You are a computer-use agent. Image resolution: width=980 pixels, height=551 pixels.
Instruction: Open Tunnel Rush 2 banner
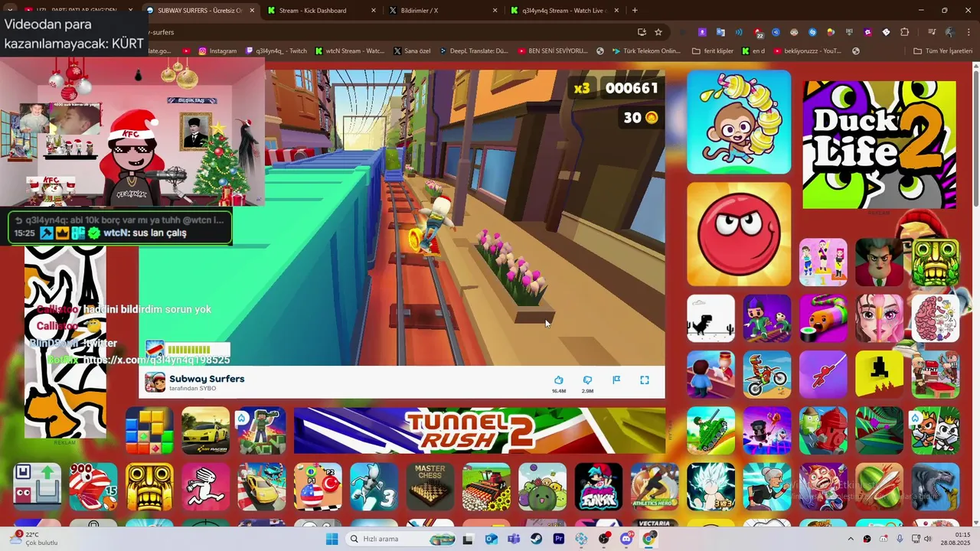click(x=479, y=430)
